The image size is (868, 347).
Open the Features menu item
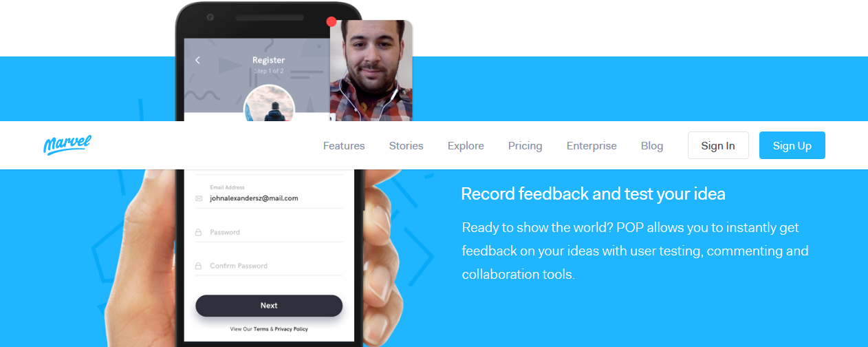344,146
